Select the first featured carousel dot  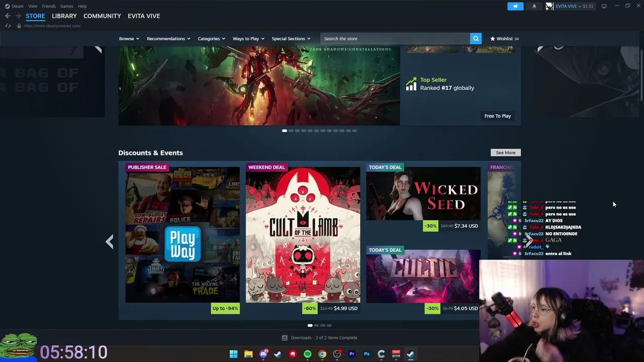tap(285, 131)
